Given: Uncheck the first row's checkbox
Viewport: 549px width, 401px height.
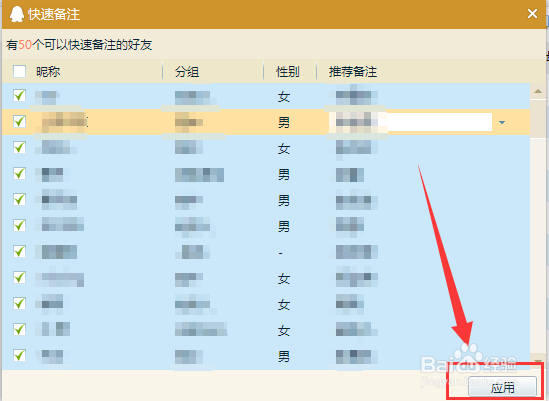Looking at the screenshot, I should coord(19,96).
